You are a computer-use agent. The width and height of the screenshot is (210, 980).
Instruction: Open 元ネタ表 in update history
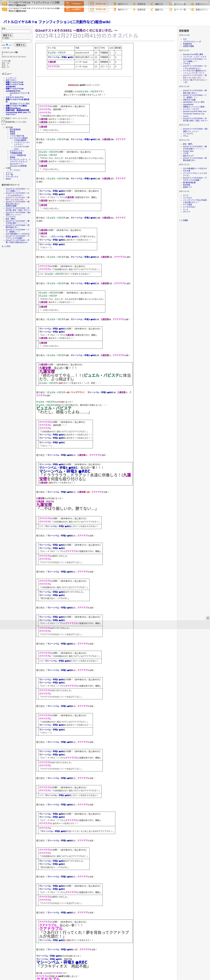[x=186, y=171]
